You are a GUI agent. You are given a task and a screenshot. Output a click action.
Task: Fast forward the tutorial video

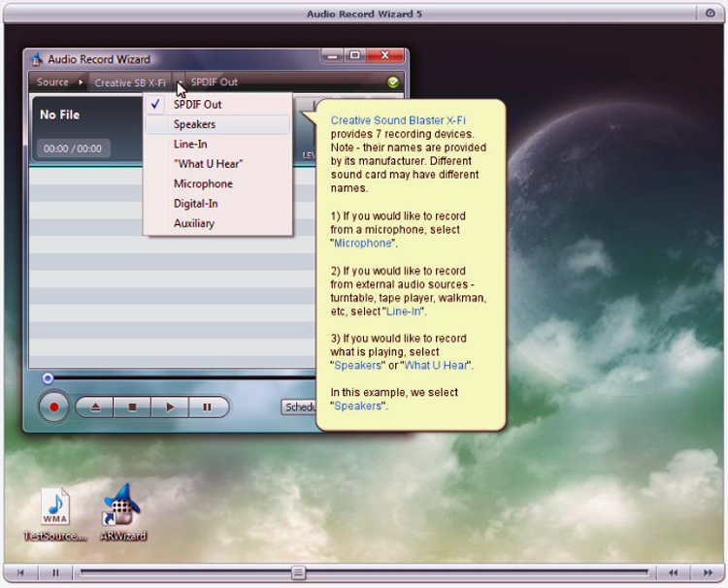tap(708, 572)
